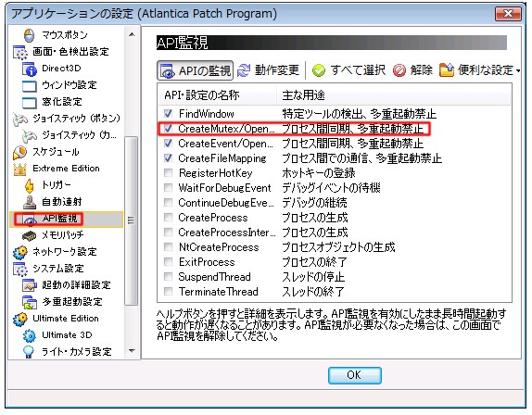Enable the RegisterHotKey checkbox

[x=168, y=173]
